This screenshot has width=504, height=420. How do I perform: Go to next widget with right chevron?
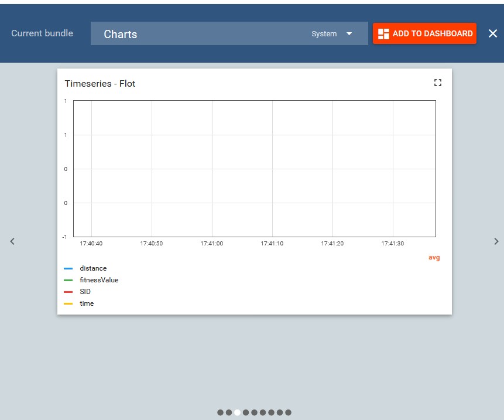coord(496,241)
